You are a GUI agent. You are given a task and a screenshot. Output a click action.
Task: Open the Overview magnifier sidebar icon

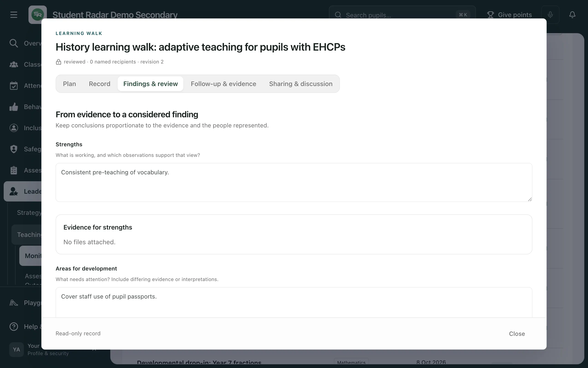pos(14,43)
